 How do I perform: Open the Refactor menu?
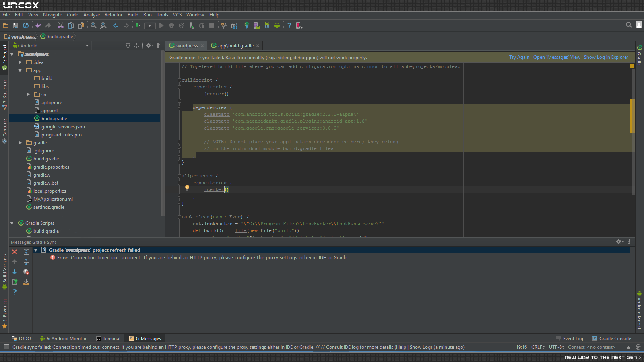tap(114, 15)
